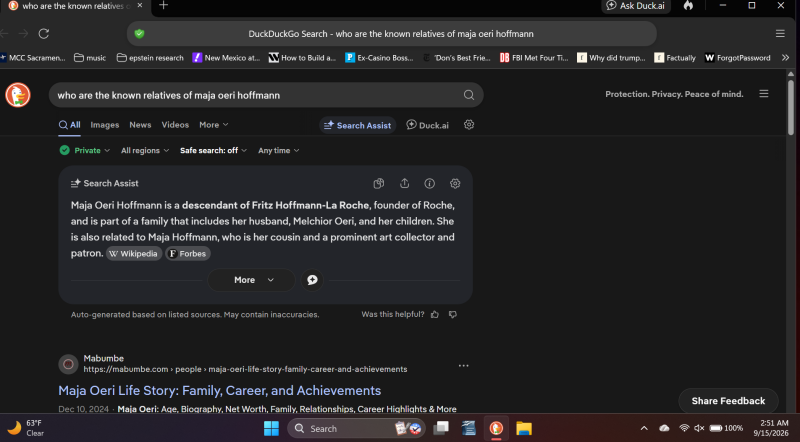Click the green privacy shield in address bar
The height and width of the screenshot is (442, 800).
[x=139, y=34]
